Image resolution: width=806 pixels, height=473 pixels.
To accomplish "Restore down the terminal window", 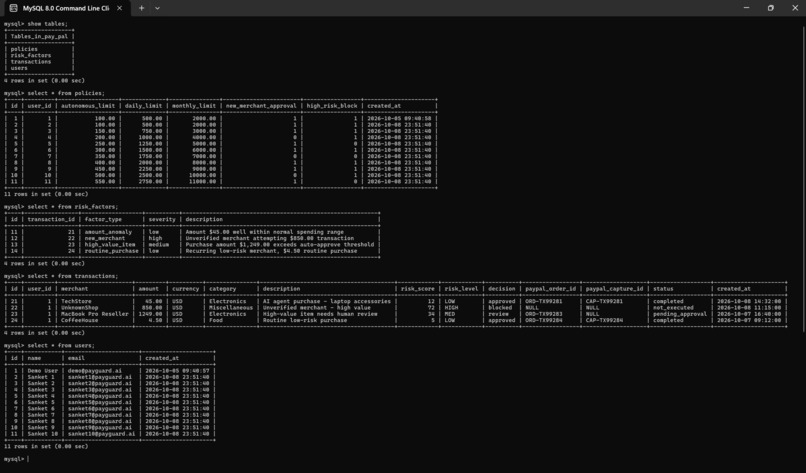I will (x=771, y=8).
